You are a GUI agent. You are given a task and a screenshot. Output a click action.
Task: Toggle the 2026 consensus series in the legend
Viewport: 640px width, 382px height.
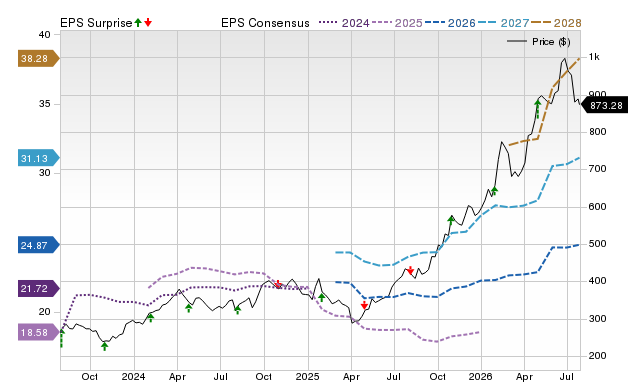(x=450, y=23)
